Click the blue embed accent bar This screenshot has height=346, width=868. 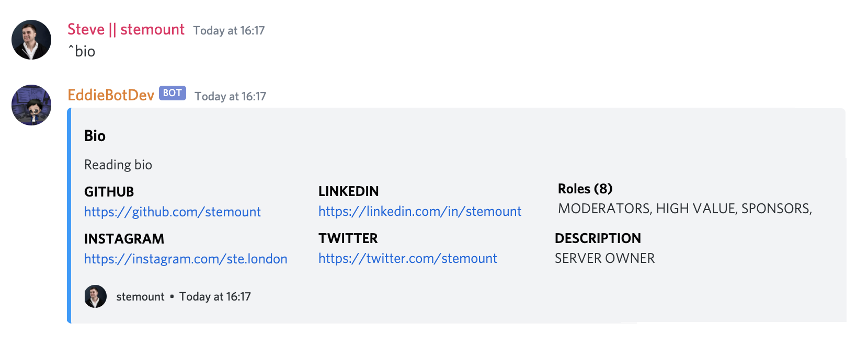69,215
